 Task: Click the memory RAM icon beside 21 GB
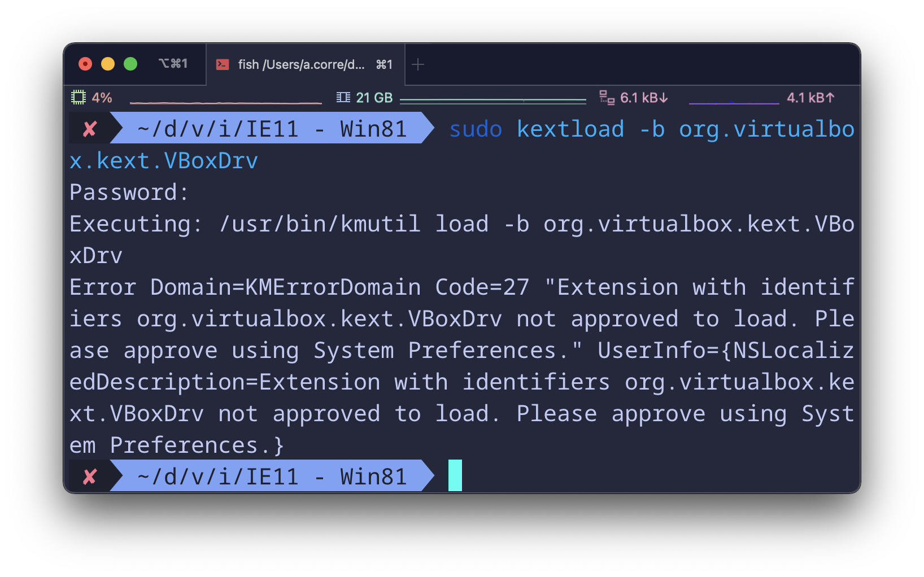(343, 98)
